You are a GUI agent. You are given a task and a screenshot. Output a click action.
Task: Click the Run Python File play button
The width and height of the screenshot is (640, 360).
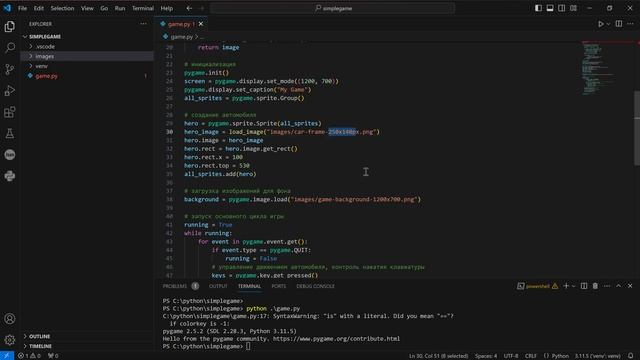[600, 24]
